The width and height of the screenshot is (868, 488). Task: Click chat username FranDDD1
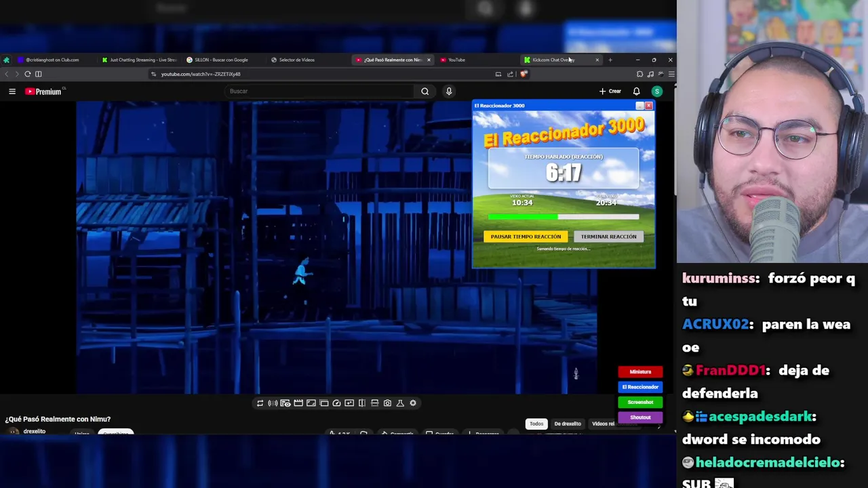pos(732,371)
